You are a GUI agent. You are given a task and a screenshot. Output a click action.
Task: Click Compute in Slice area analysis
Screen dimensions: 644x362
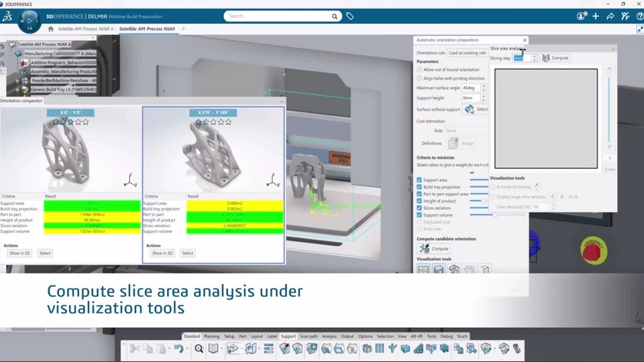[555, 58]
